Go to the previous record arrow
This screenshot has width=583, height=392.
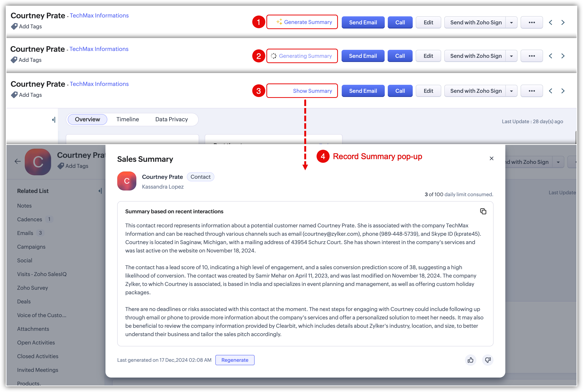click(x=550, y=22)
